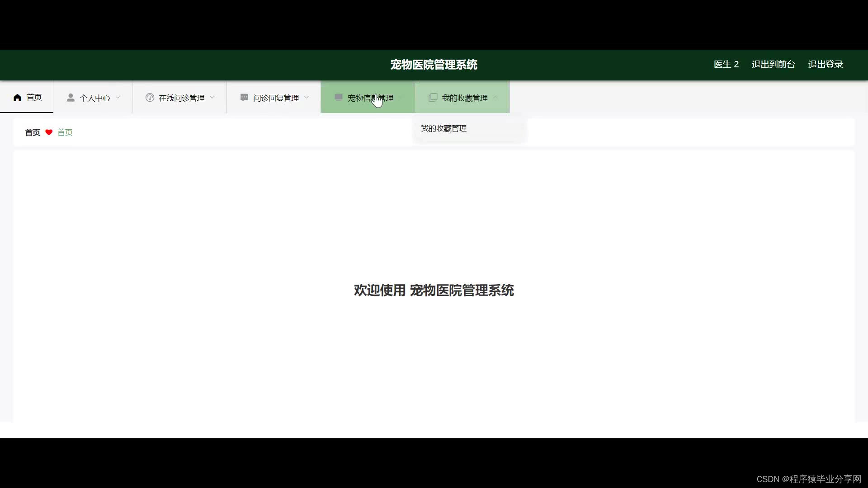This screenshot has height=488, width=868.
Task: Expand the 个人中心 dropdown chevron
Action: click(x=118, y=97)
